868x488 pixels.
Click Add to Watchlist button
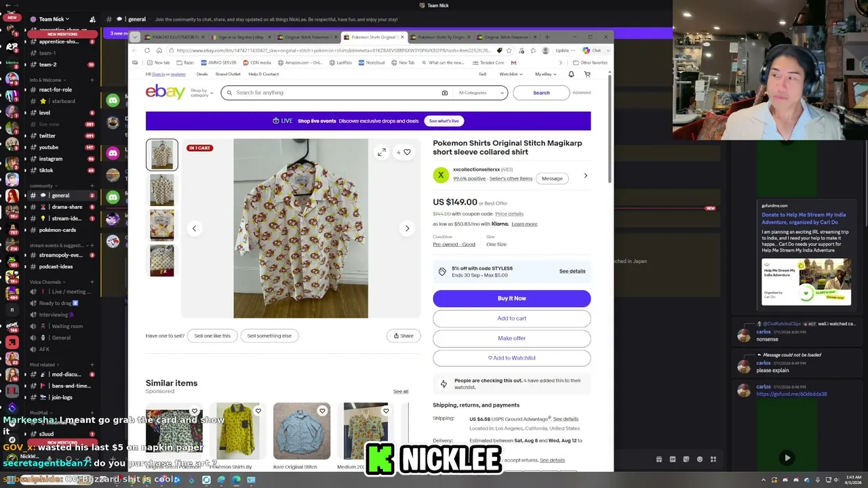512,358
